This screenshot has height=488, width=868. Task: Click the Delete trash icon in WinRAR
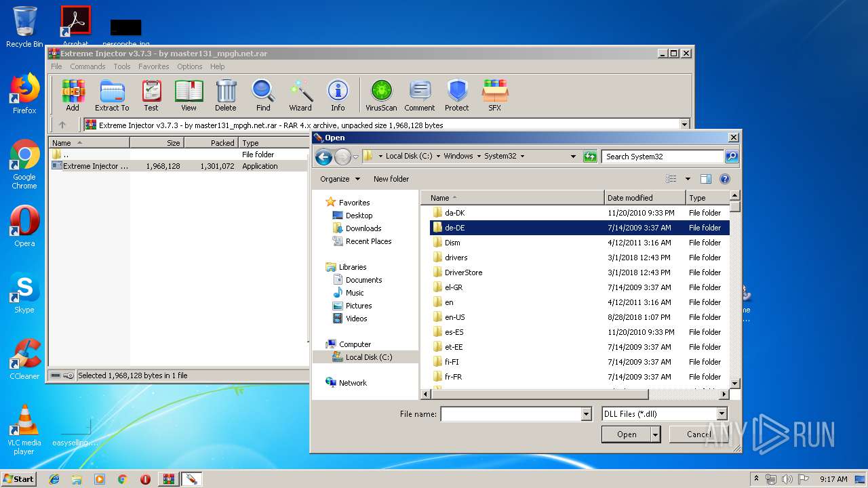[226, 95]
